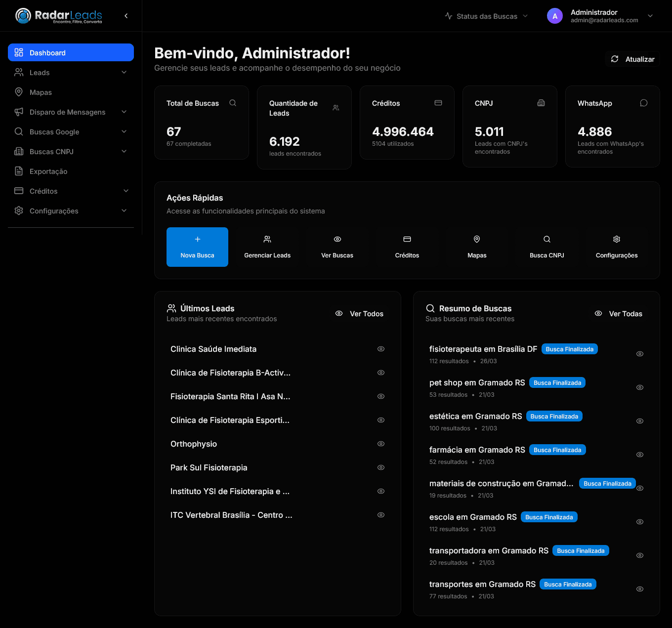This screenshot has width=672, height=628.
Task: Open Buscas Google in the sidebar
Action: pos(71,131)
